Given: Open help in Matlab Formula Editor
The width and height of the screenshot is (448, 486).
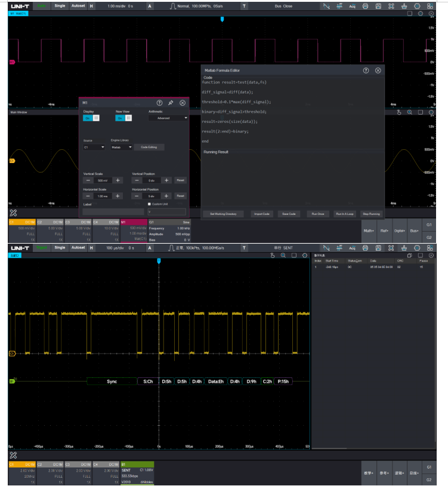Looking at the screenshot, I should pos(366,70).
